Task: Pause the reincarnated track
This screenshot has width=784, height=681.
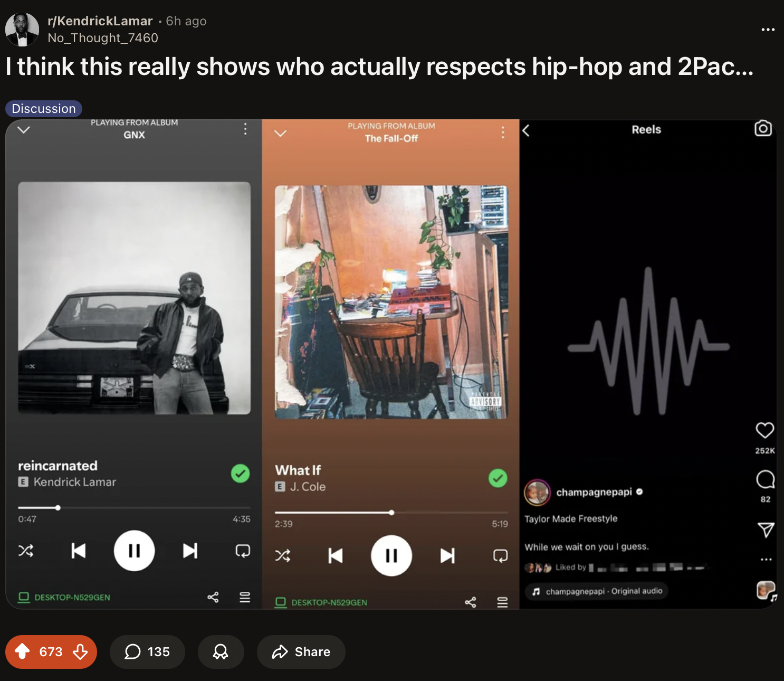Action: pyautogui.click(x=134, y=551)
